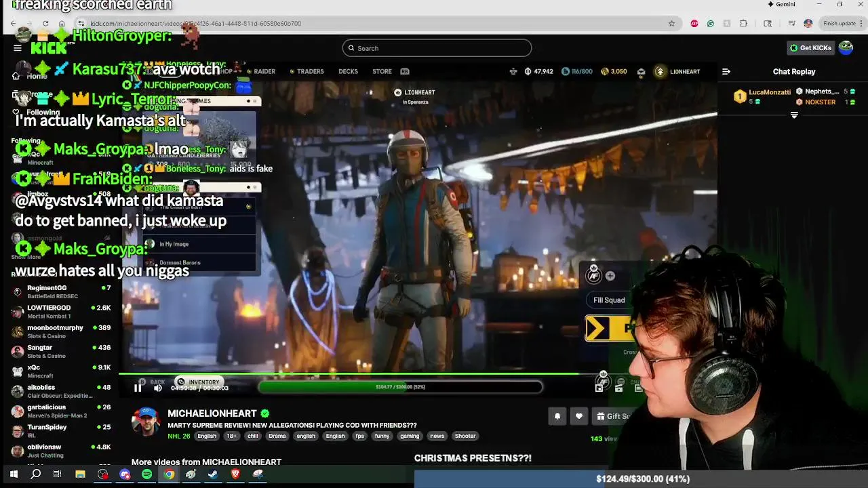Image resolution: width=868 pixels, height=488 pixels.
Task: Bookmark this page with the star icon
Action: pos(671,23)
